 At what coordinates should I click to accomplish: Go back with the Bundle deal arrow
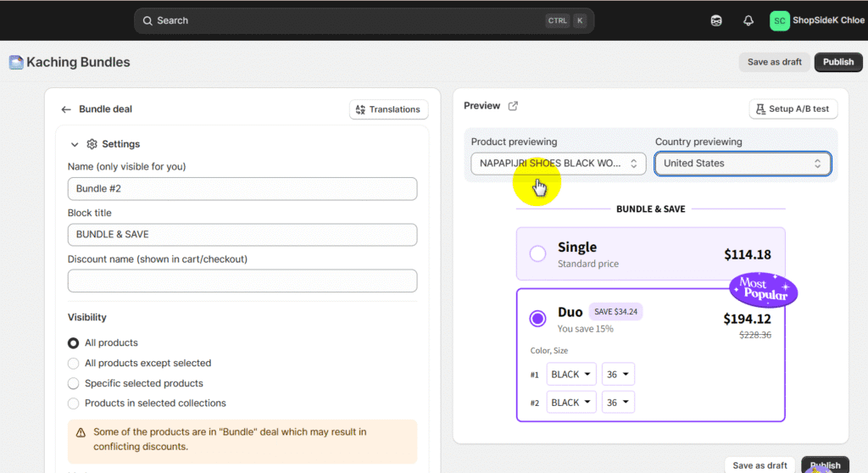click(x=66, y=109)
